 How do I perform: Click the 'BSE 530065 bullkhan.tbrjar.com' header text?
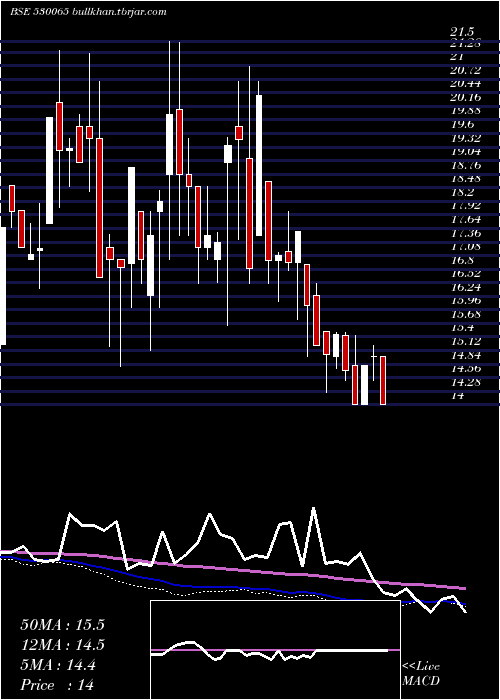coord(88,12)
